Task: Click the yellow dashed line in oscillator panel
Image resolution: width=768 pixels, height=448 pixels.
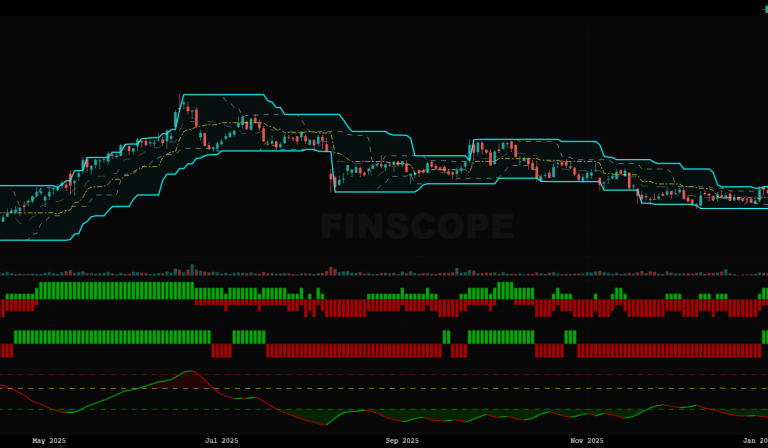Action: (400, 388)
